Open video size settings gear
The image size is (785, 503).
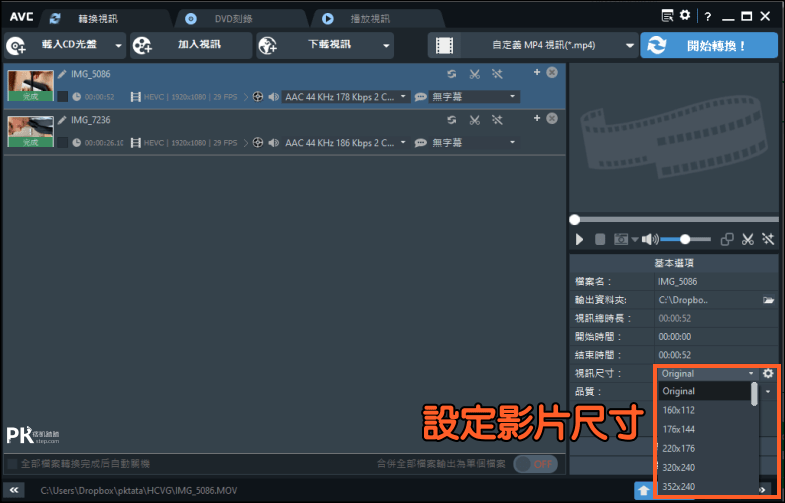pos(768,373)
